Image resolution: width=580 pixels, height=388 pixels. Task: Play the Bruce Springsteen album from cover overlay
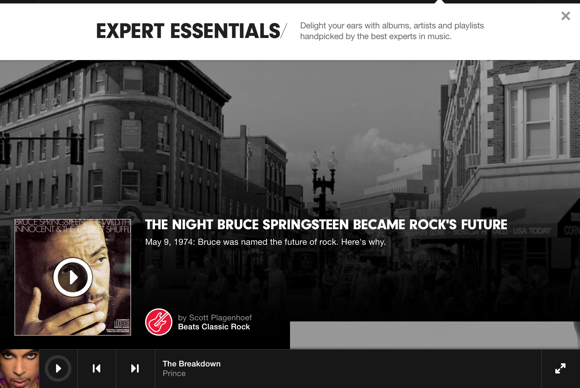[x=73, y=277]
